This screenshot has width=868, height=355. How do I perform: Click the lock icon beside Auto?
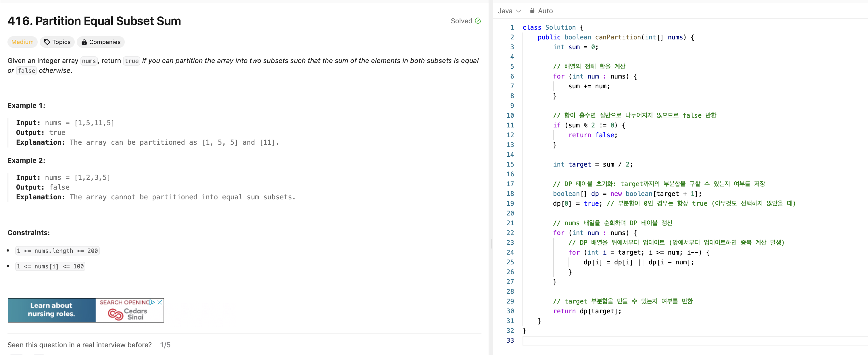532,11
